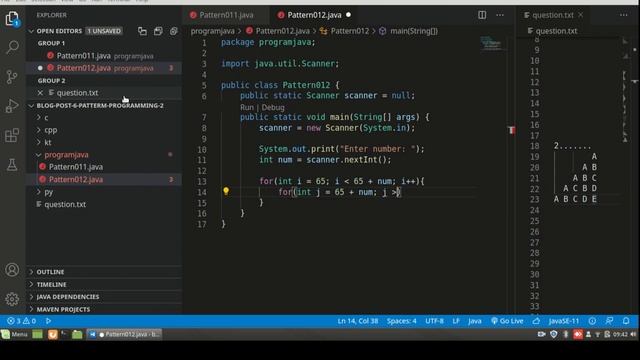Viewport: 640px width, 360px height.
Task: Open More Actions menu of Pattern012 editor group
Action: 500,15
